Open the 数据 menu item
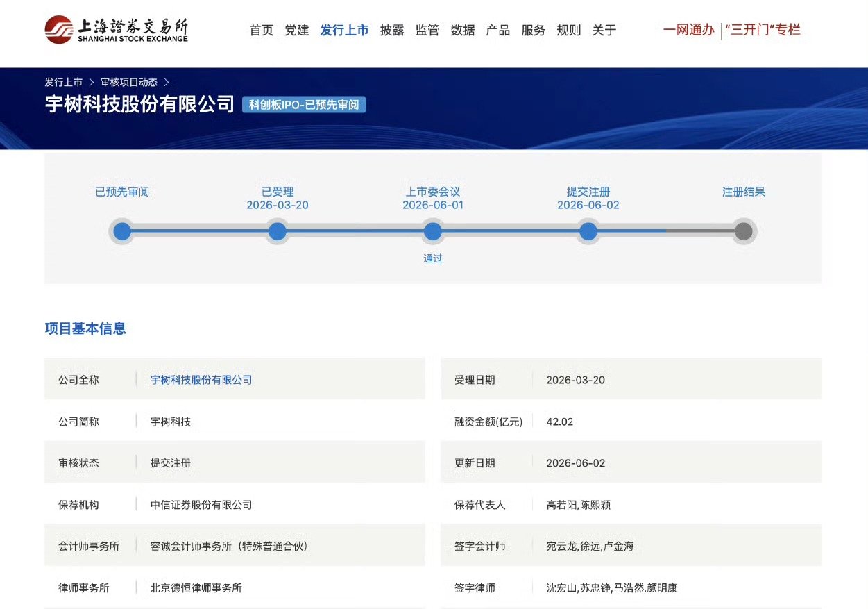The height and width of the screenshot is (609, 868). click(x=463, y=30)
